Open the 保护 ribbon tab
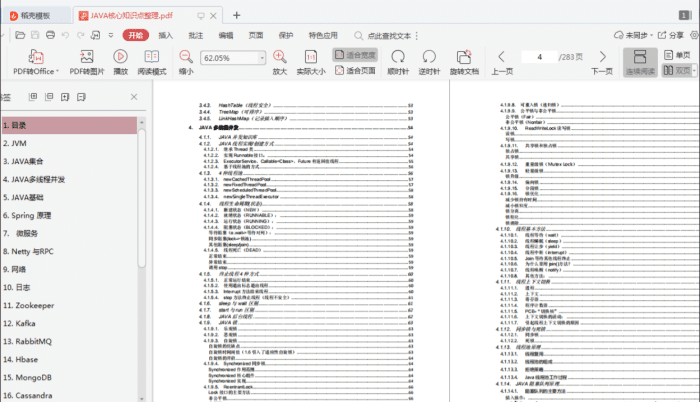The width and height of the screenshot is (700, 402). (x=286, y=35)
